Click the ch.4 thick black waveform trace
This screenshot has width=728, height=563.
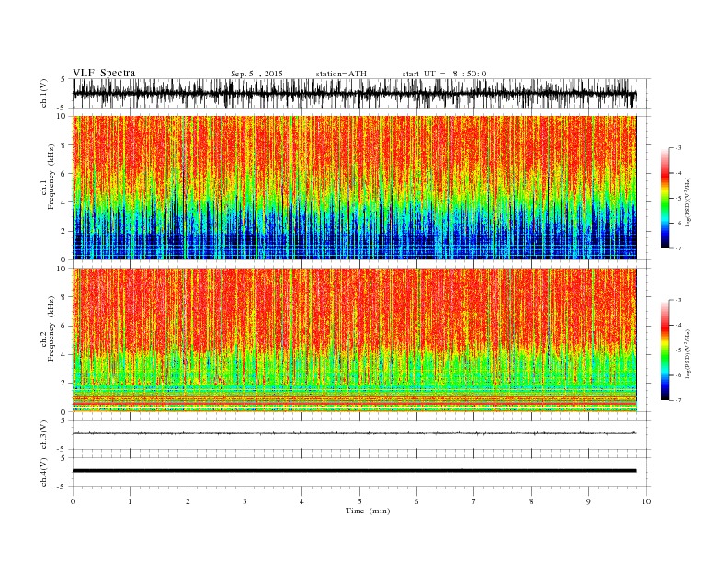[x=354, y=471]
